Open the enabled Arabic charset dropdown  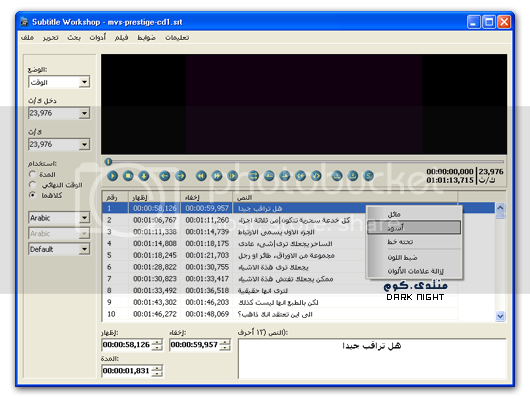[59, 218]
